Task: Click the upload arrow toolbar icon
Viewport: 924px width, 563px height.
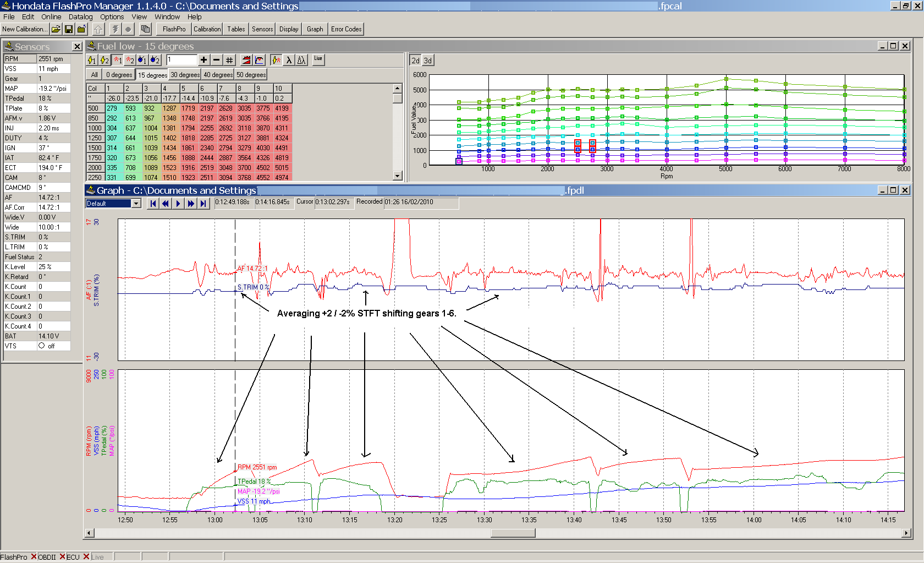Action: tap(98, 29)
